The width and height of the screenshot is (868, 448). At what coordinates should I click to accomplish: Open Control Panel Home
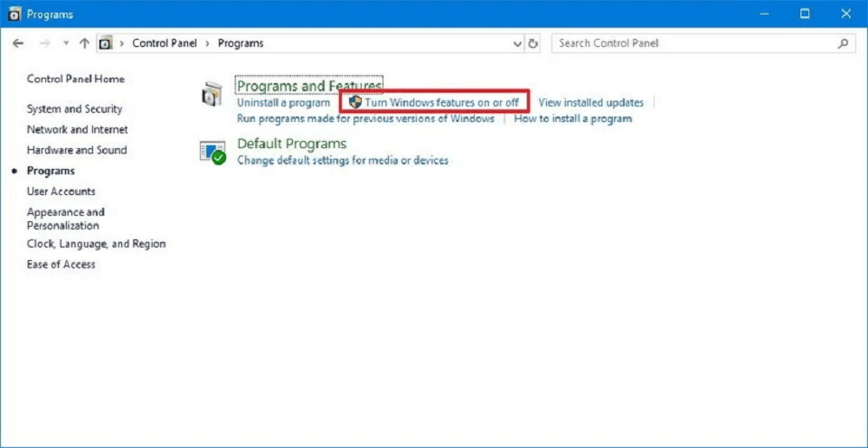click(x=76, y=79)
